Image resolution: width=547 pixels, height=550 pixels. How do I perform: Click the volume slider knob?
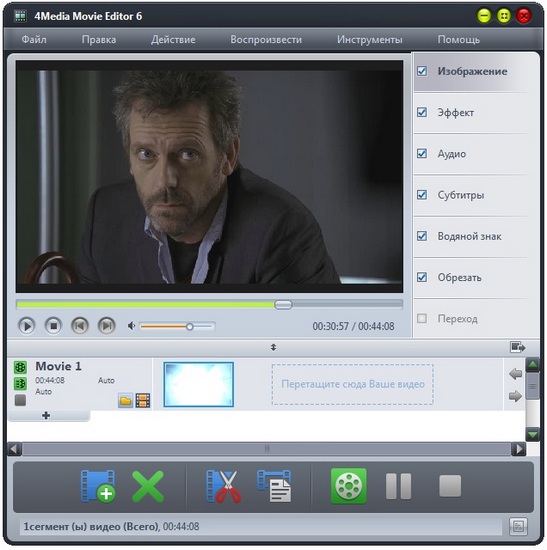tap(189, 327)
